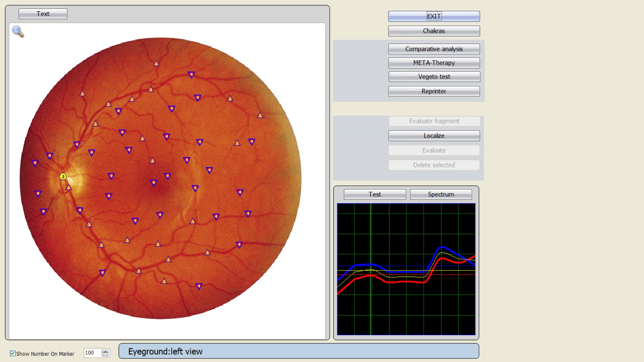The image size is (644, 362).
Task: Click Evaluate fragment button
Action: 434,121
